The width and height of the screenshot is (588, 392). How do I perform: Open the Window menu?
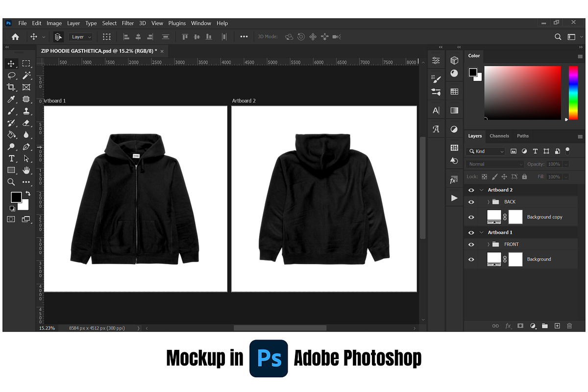pos(201,23)
